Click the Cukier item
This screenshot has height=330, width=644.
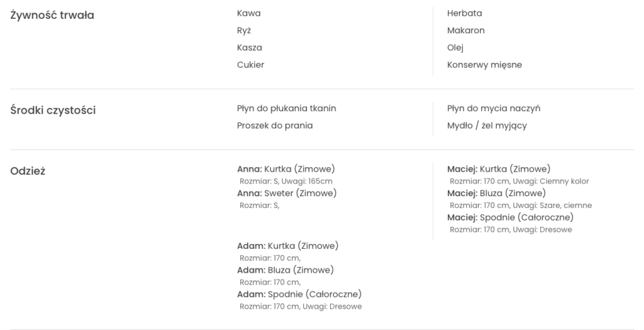point(250,64)
